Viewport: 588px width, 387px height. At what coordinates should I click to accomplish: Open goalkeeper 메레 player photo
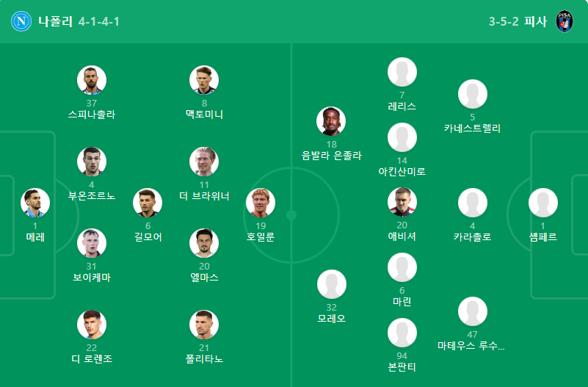[35, 203]
